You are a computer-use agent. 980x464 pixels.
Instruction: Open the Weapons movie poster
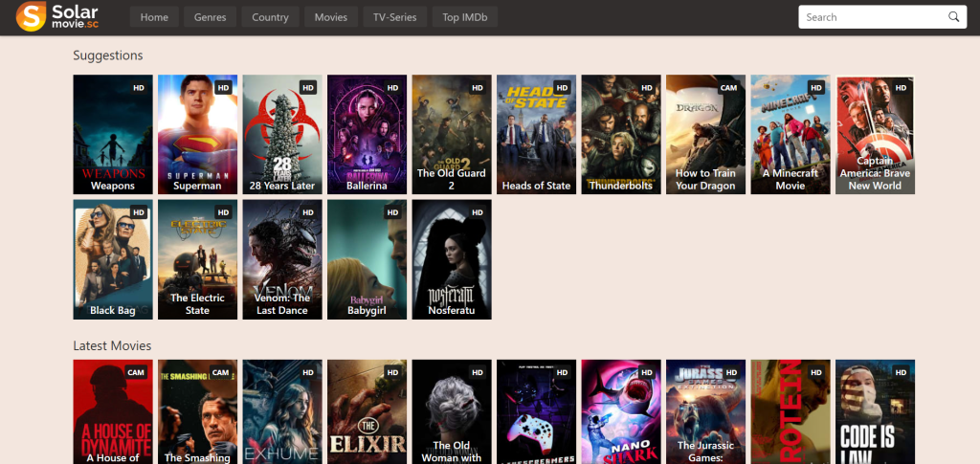coord(113,134)
